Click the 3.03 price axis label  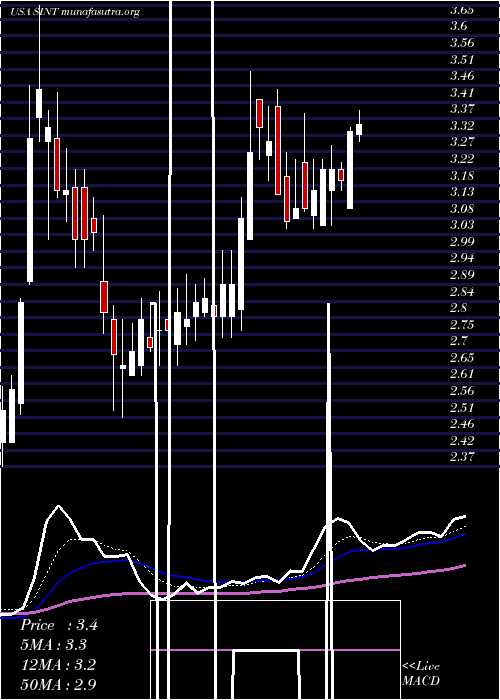pyautogui.click(x=462, y=225)
